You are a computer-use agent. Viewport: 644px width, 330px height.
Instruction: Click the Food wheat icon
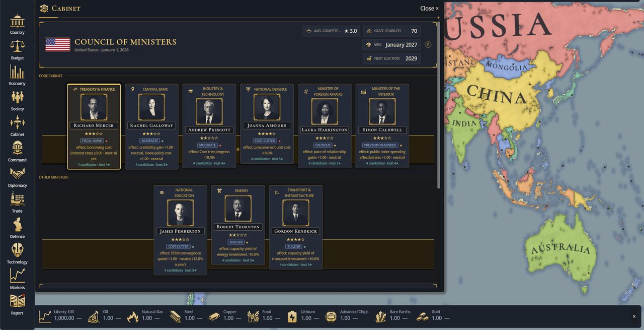253,316
